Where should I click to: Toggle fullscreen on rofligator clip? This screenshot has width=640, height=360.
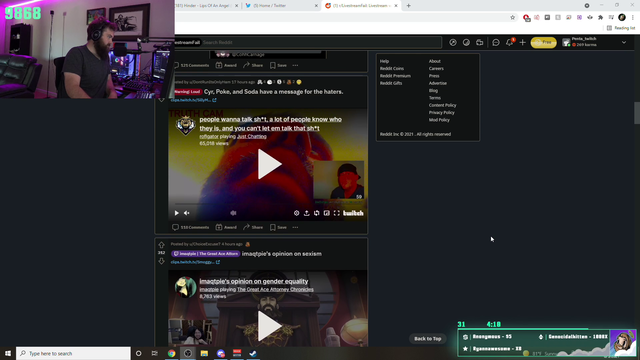336,213
